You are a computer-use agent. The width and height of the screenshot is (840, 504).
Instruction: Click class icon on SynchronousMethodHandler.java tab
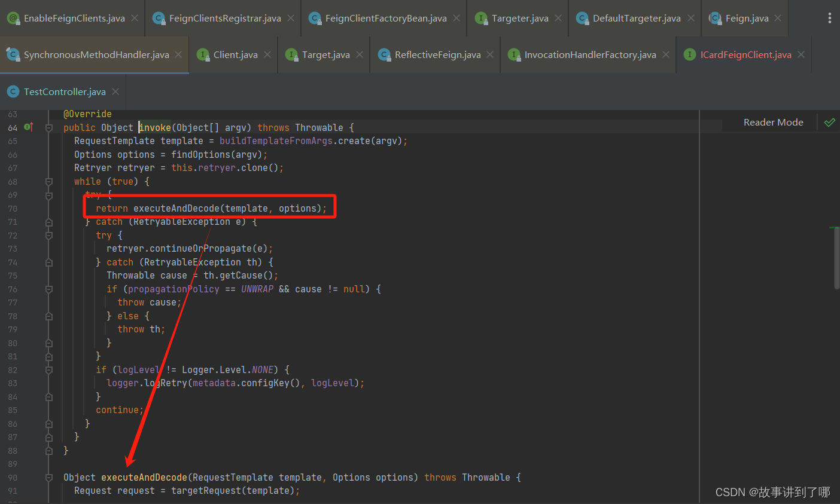pyautogui.click(x=13, y=55)
